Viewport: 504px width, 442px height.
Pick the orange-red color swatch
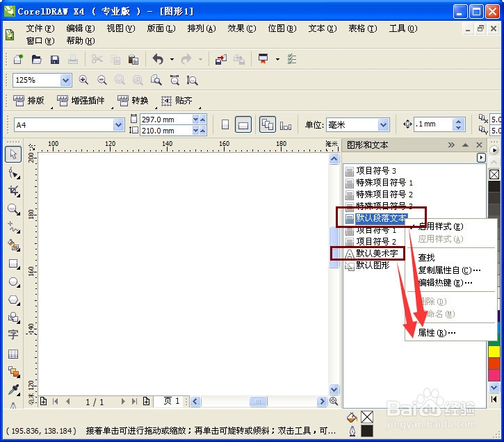tap(494, 363)
